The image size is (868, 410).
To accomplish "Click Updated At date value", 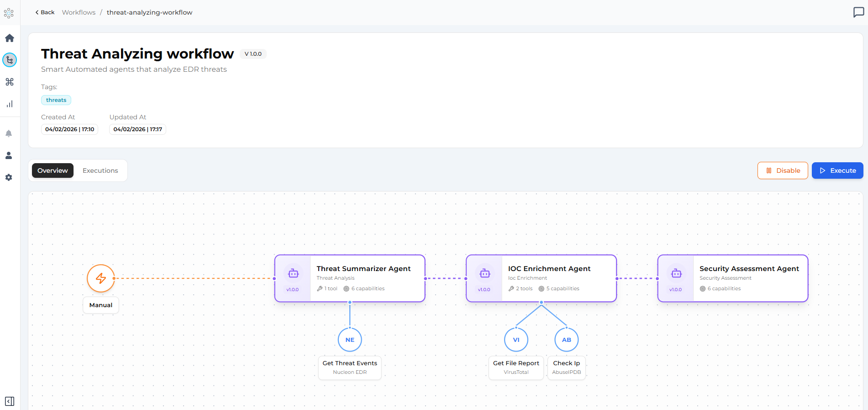I will pyautogui.click(x=137, y=129).
